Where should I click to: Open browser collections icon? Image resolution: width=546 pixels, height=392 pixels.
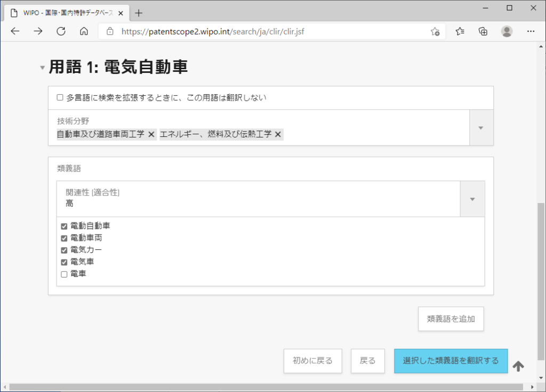coord(483,31)
